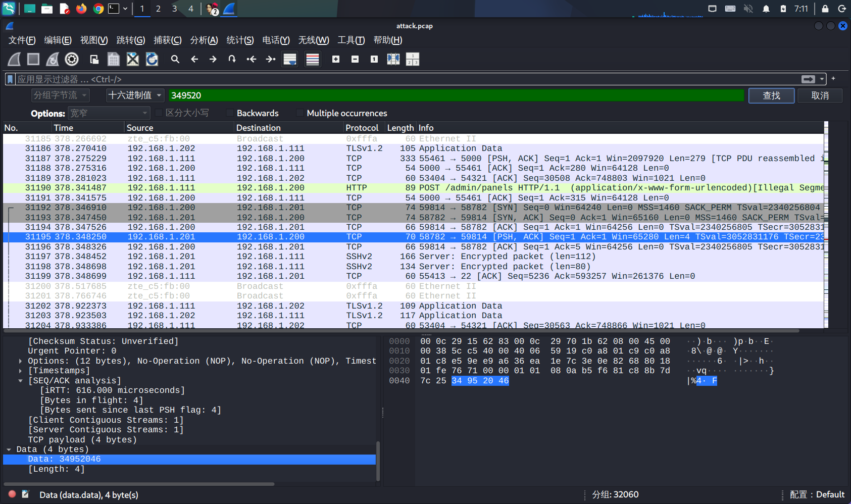Toggle packet list coloring rules icon
The width and height of the screenshot is (851, 504).
313,60
